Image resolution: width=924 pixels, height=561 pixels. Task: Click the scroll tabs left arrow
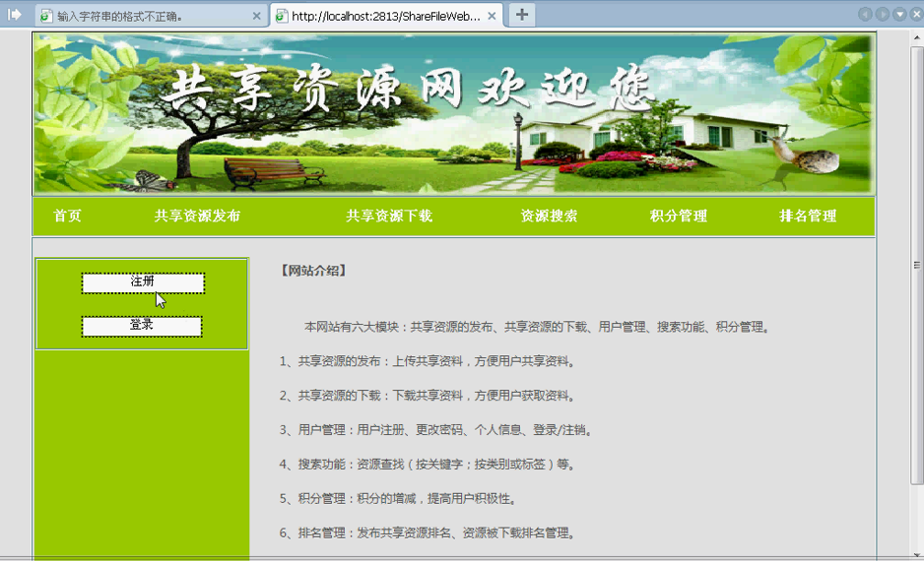click(865, 14)
